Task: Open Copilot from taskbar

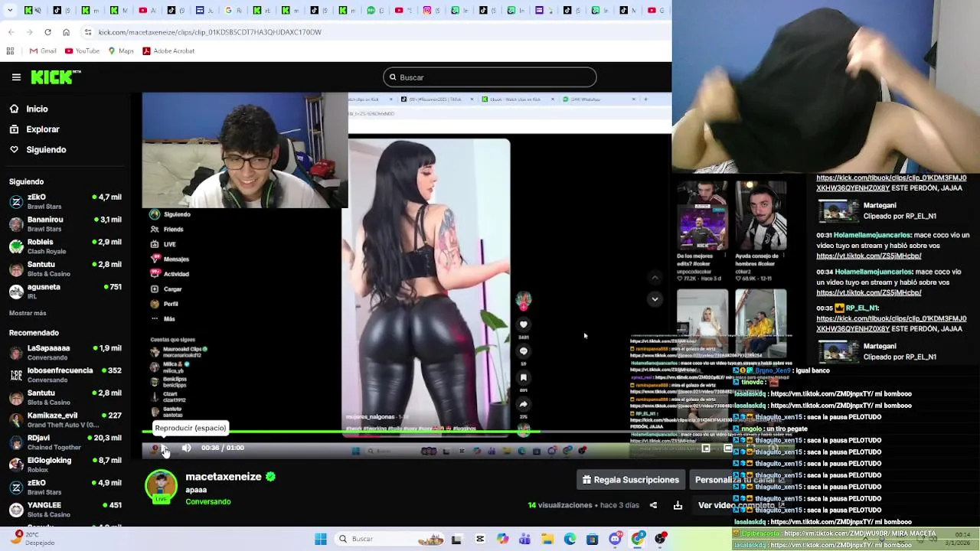Action: point(502,540)
